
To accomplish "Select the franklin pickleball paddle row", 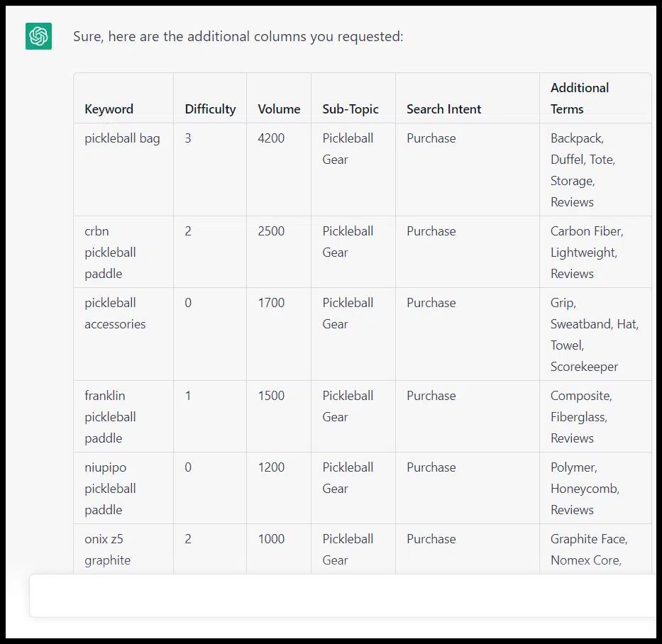I will pyautogui.click(x=110, y=416).
